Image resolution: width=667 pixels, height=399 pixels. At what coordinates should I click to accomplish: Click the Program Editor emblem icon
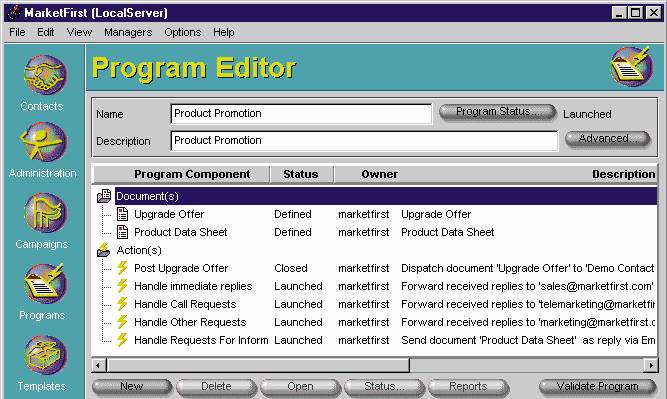(x=632, y=66)
